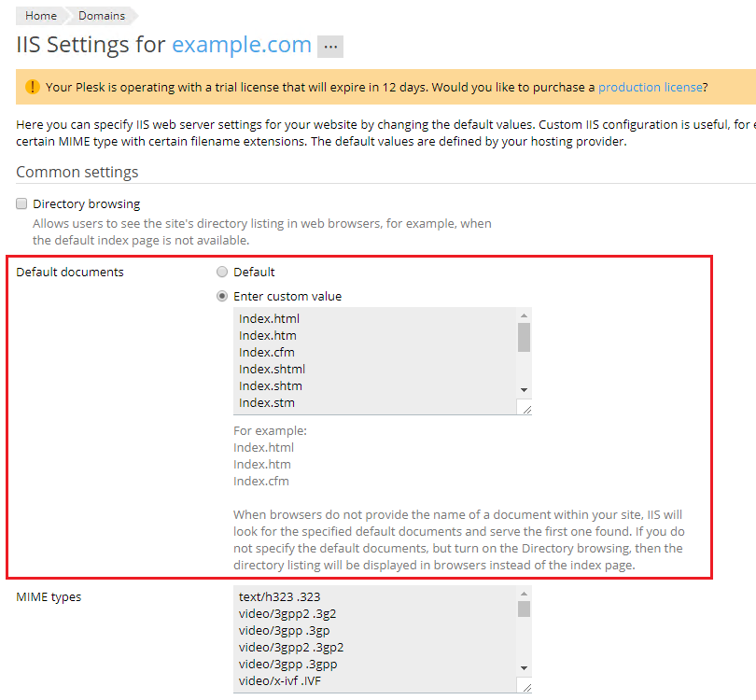Click the MIME types textarea resize handle

(x=525, y=687)
